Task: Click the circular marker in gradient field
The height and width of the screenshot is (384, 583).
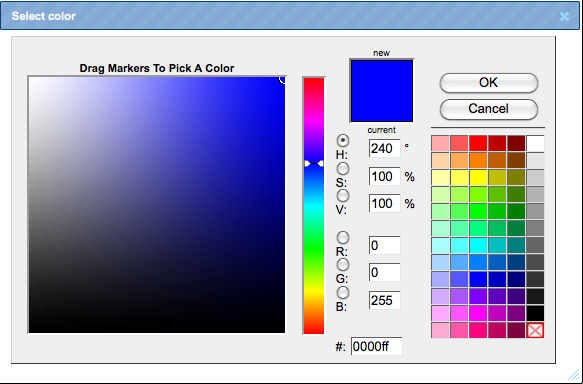Action: pos(283,79)
